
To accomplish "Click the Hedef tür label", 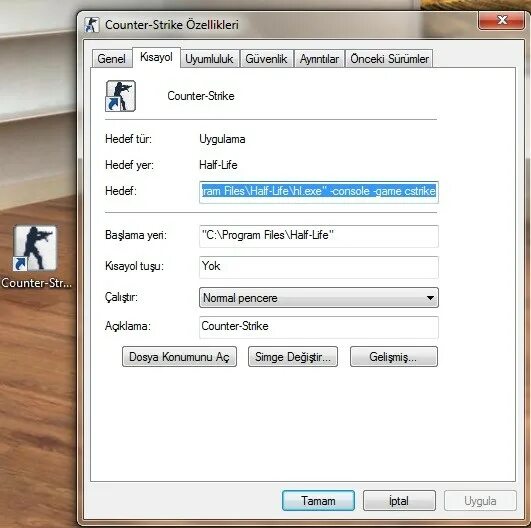I will click(128, 139).
